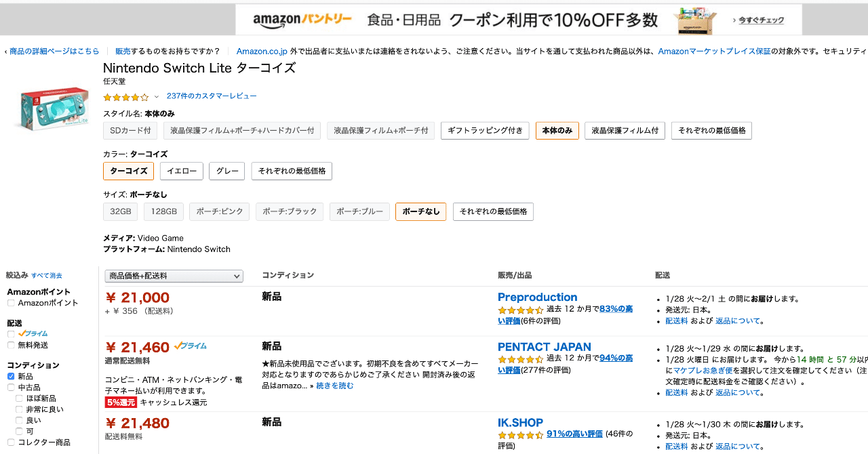This screenshot has width=868, height=454.
Task: Check the Amazonポイント filter checkbox
Action: (x=9, y=303)
